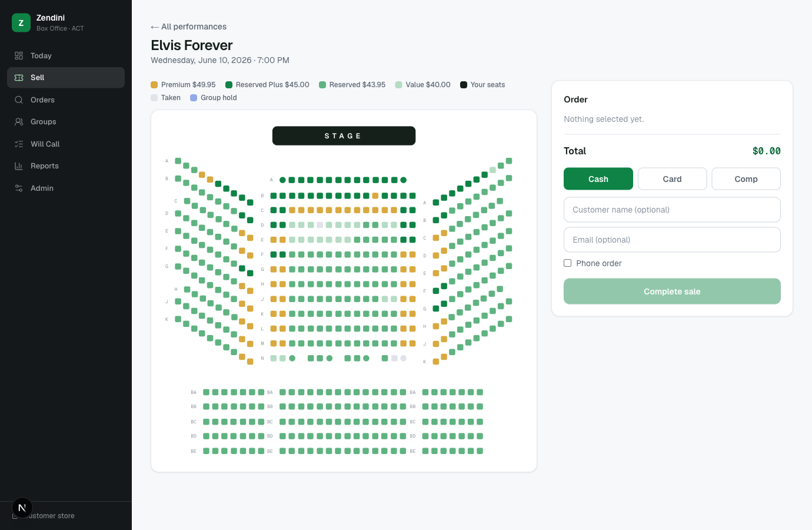The width and height of the screenshot is (812, 530).
Task: Select first seat of center rear row BC
Action: point(282,422)
